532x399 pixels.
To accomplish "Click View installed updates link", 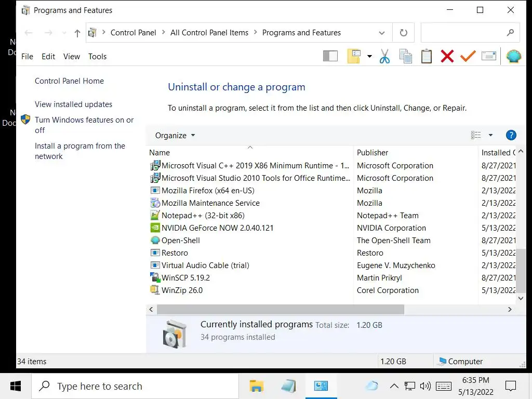I will coord(73,104).
